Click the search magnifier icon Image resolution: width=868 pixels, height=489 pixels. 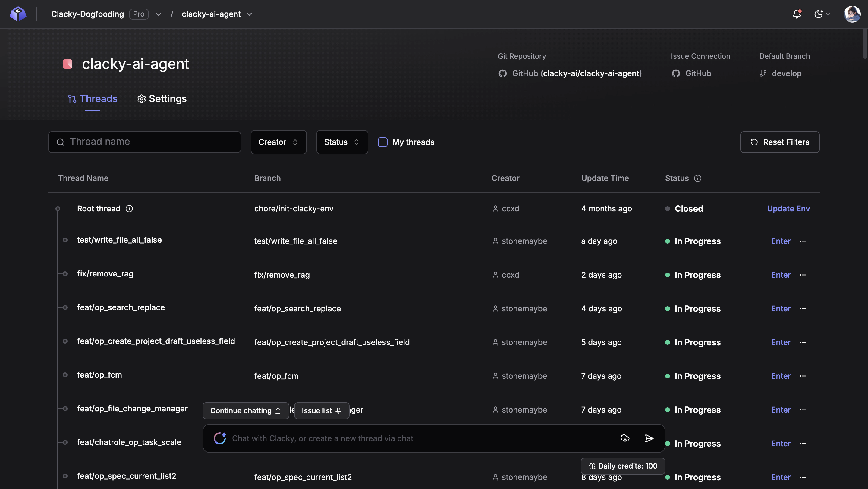pyautogui.click(x=60, y=142)
